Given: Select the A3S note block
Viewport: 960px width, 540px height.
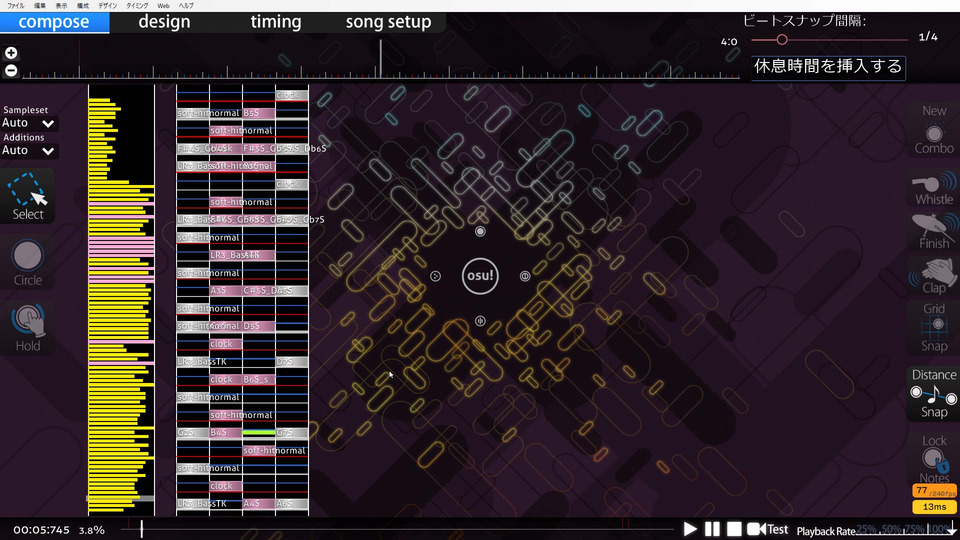Looking at the screenshot, I should point(225,291).
